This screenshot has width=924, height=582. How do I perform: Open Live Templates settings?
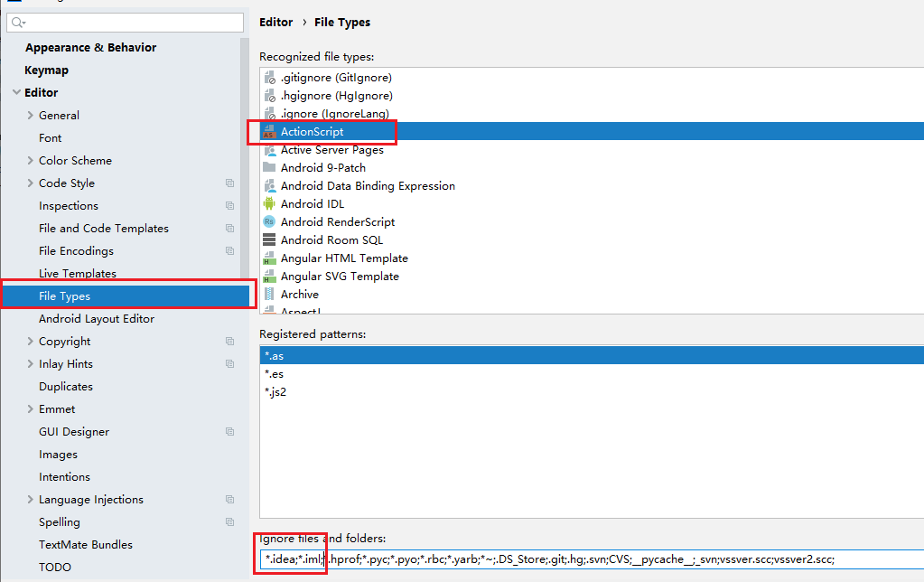(x=78, y=274)
